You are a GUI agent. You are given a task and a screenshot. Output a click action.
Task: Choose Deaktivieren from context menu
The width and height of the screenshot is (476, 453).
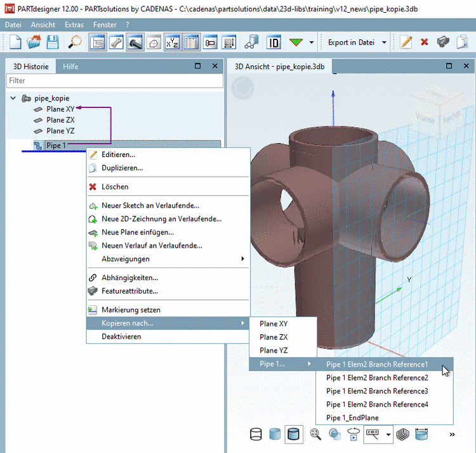[x=168, y=337]
